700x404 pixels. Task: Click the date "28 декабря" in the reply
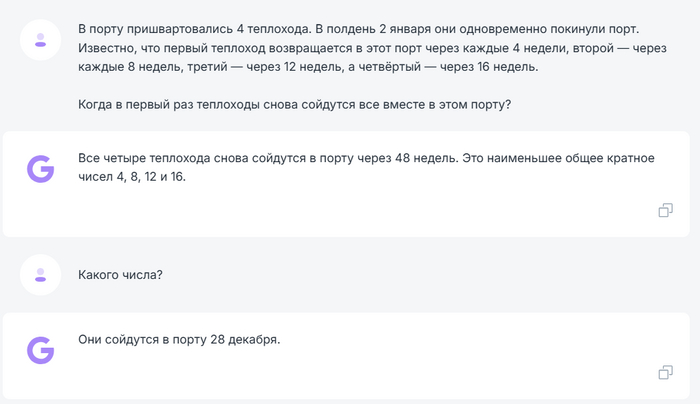click(x=244, y=339)
